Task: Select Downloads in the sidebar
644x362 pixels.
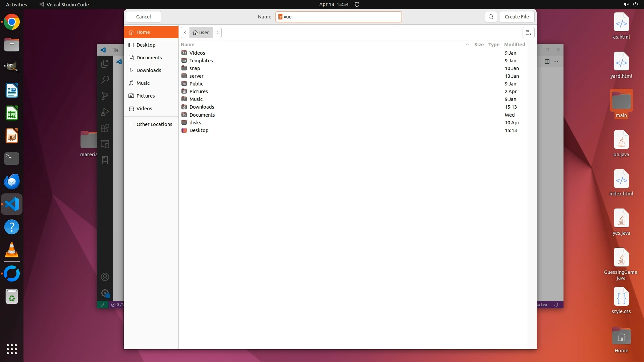Action: (149, 70)
